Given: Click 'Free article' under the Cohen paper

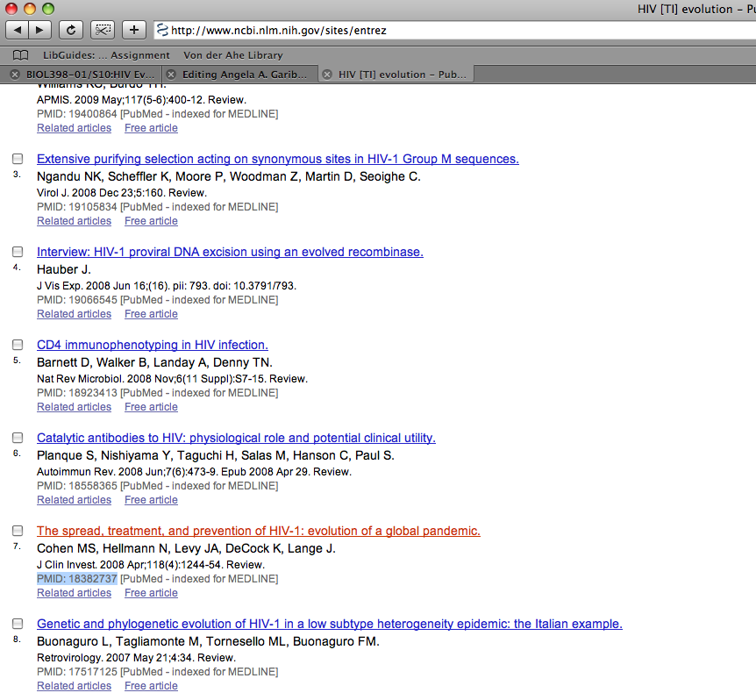Looking at the screenshot, I should point(151,592).
